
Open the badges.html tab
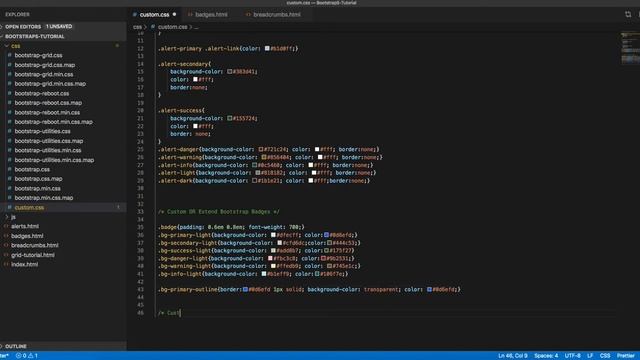[211, 15]
